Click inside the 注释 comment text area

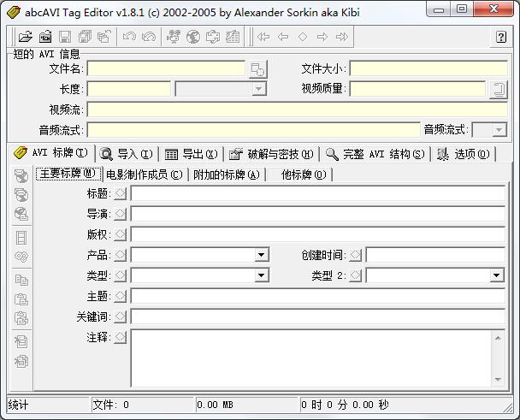311,358
